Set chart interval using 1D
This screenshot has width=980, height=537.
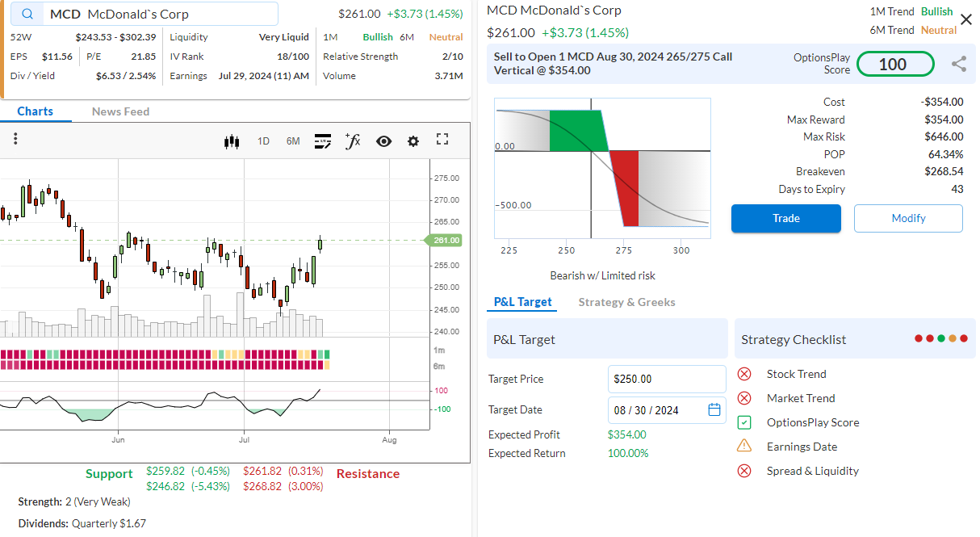pos(263,141)
